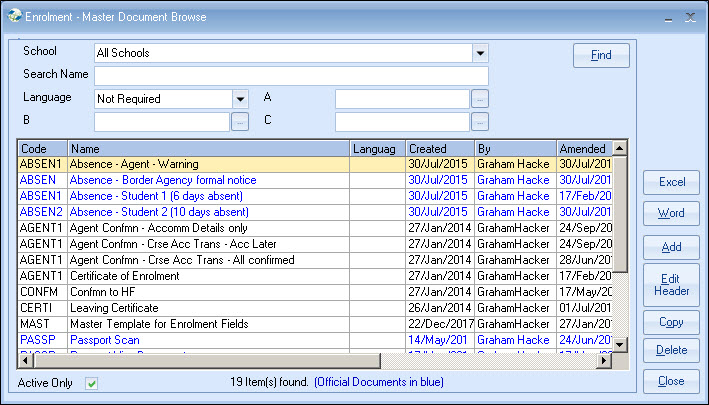Click the browse button beside field A
The height and width of the screenshot is (405, 709).
[x=480, y=99]
